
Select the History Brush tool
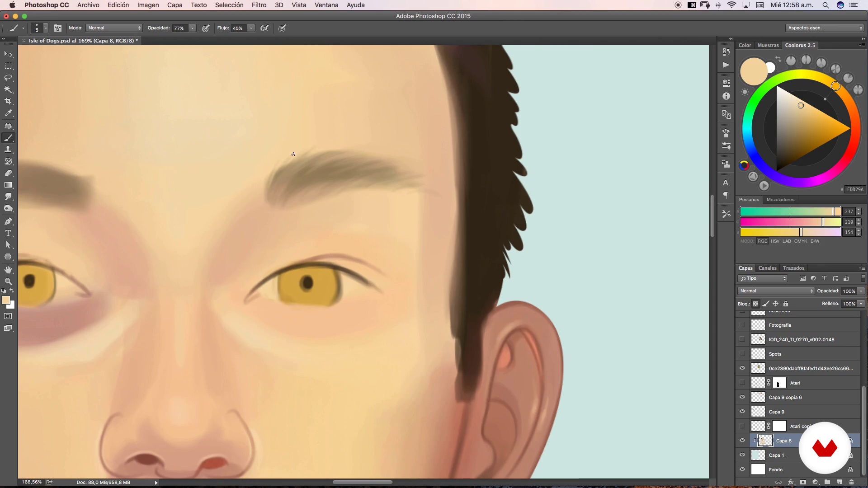pos(8,161)
